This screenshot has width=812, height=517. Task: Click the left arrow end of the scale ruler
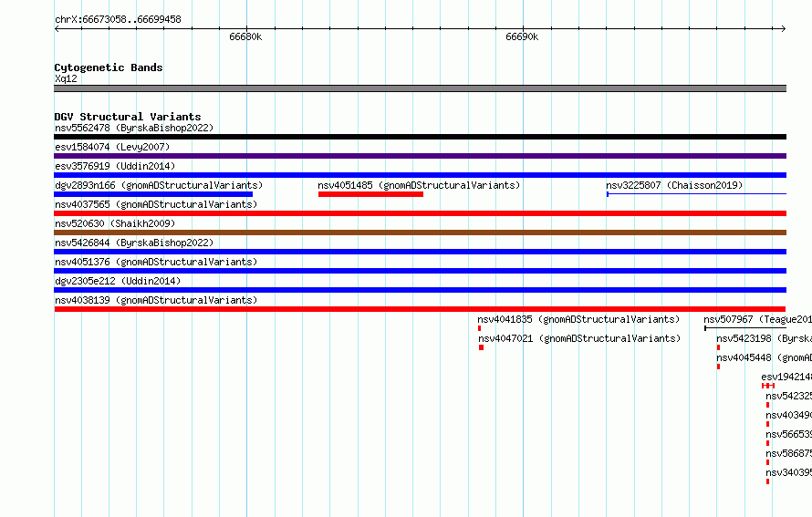pos(57,29)
